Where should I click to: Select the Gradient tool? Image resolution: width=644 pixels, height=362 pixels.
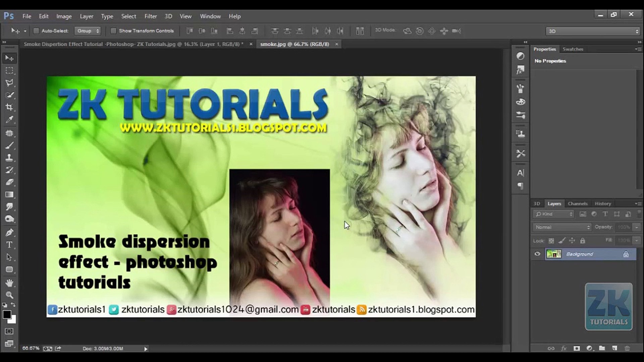(9, 194)
